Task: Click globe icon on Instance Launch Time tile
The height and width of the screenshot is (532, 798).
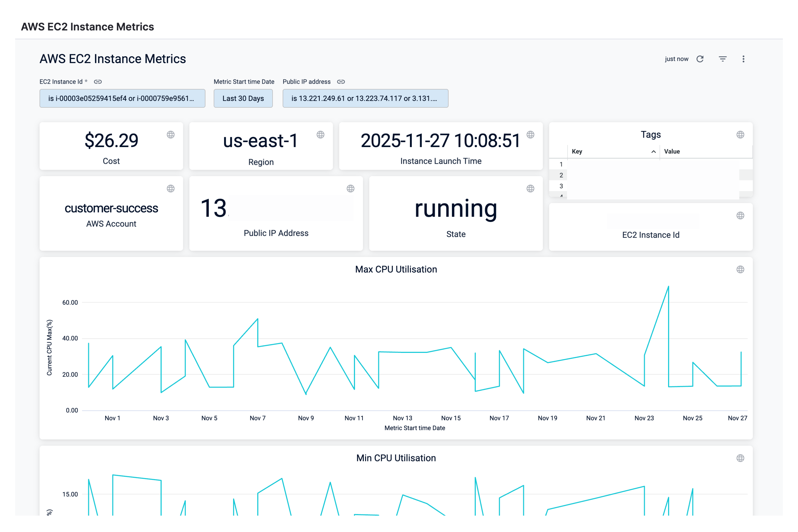Action: pos(530,135)
